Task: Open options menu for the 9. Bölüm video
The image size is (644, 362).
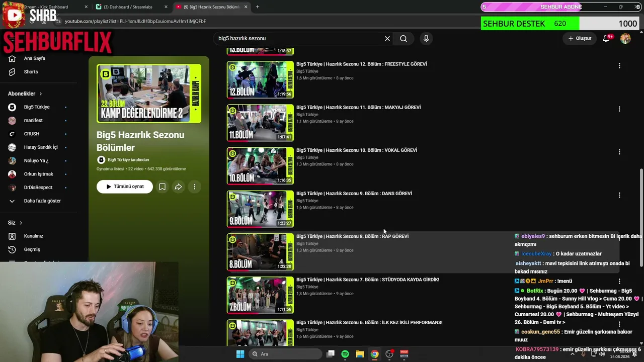Action: point(619,195)
